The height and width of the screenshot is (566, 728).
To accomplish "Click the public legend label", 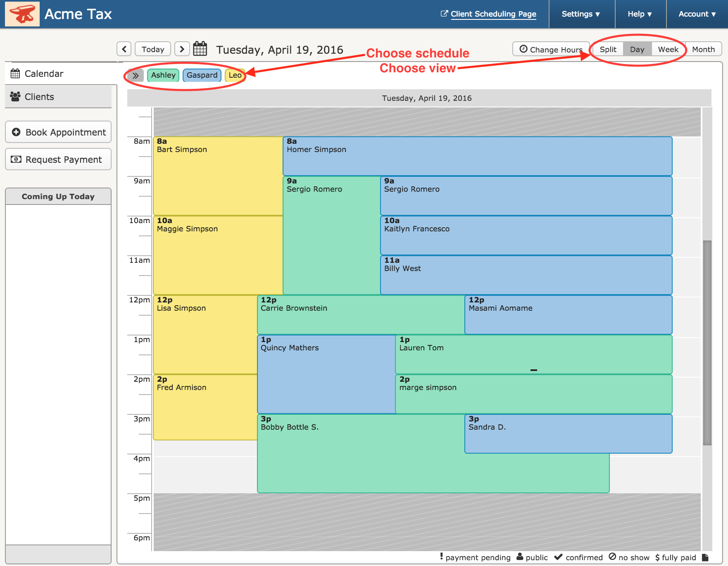I will click(537, 558).
